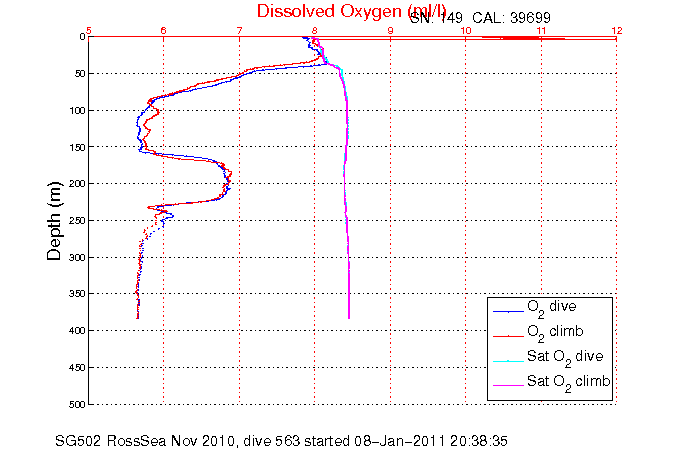Screen dimensions: 681x454
Task: Click the depth tick label '100'
Action: (77, 110)
